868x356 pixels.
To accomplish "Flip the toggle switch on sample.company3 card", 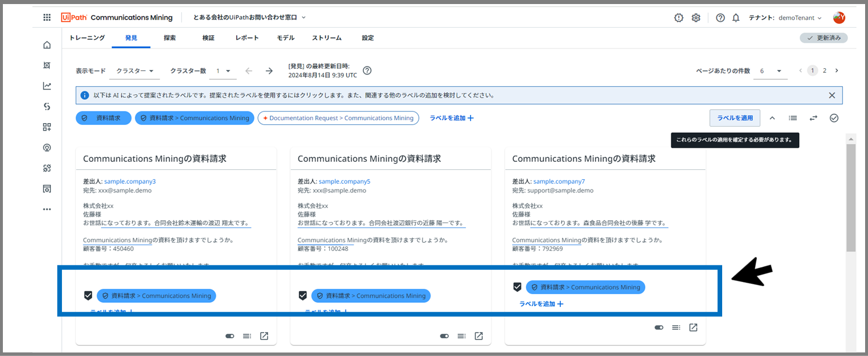I will (230, 336).
